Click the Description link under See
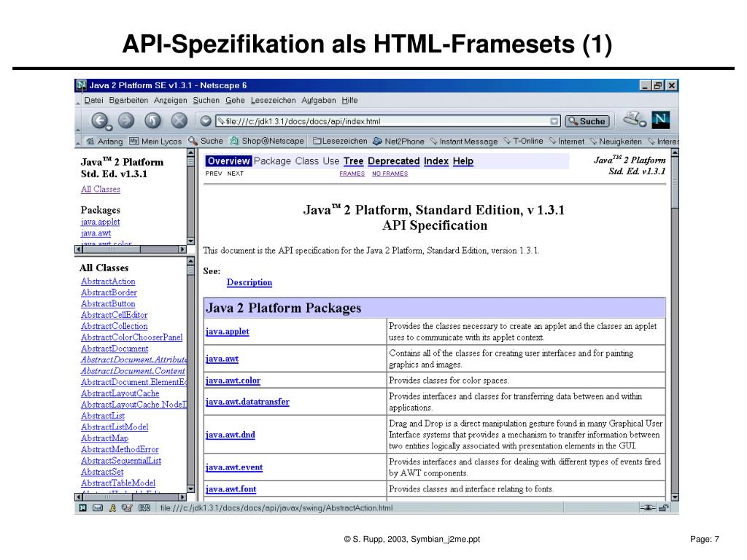This screenshot has height=560, width=747. tap(249, 282)
